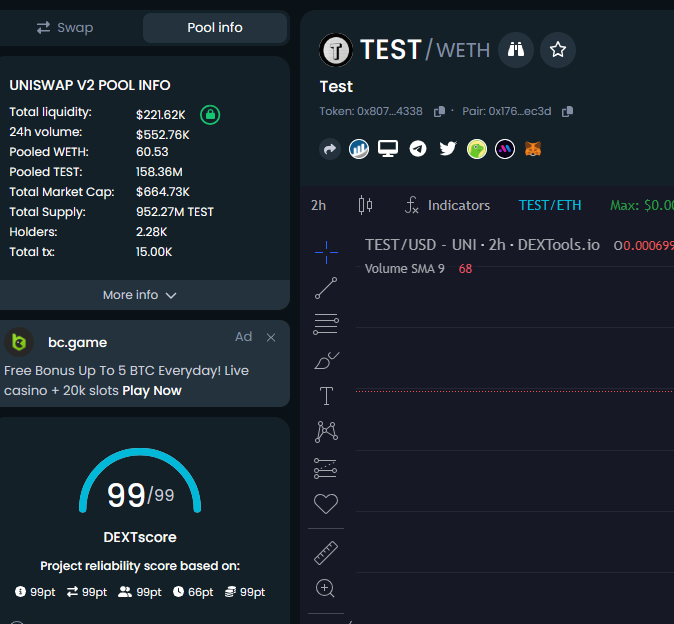Open the Indicators menu
The image size is (674, 624).
tap(447, 205)
